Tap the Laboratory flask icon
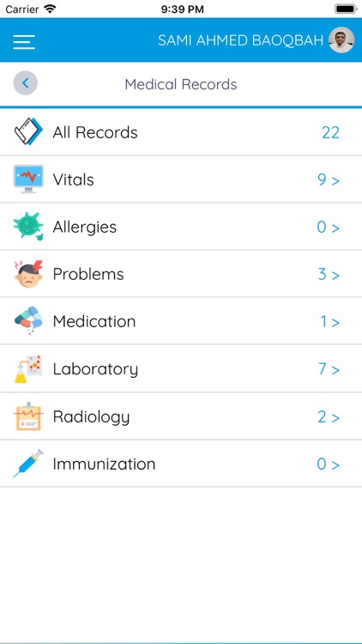The width and height of the screenshot is (362, 644). [28, 369]
